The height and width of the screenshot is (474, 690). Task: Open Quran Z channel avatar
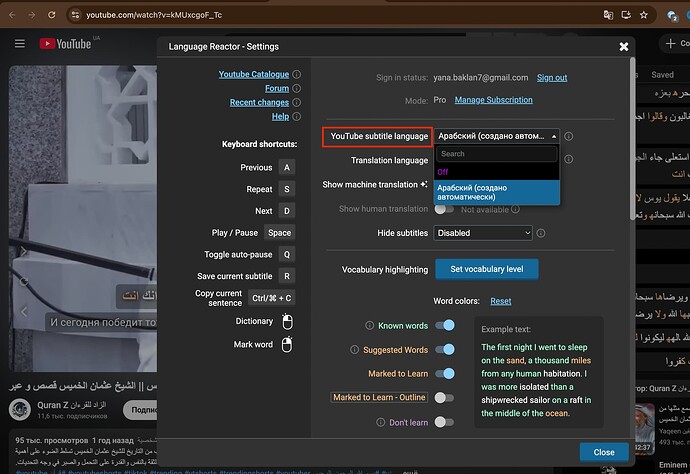pyautogui.click(x=20, y=409)
